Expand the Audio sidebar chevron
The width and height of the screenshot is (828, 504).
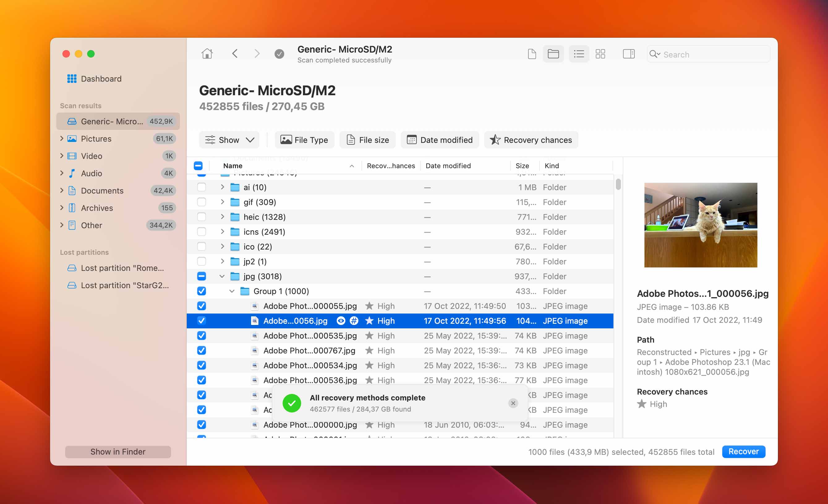click(62, 173)
